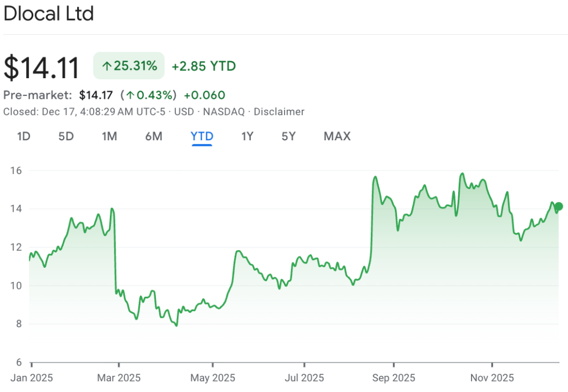The width and height of the screenshot is (568, 392).
Task: Click the pre-market price $14.17
Action: tap(96, 95)
